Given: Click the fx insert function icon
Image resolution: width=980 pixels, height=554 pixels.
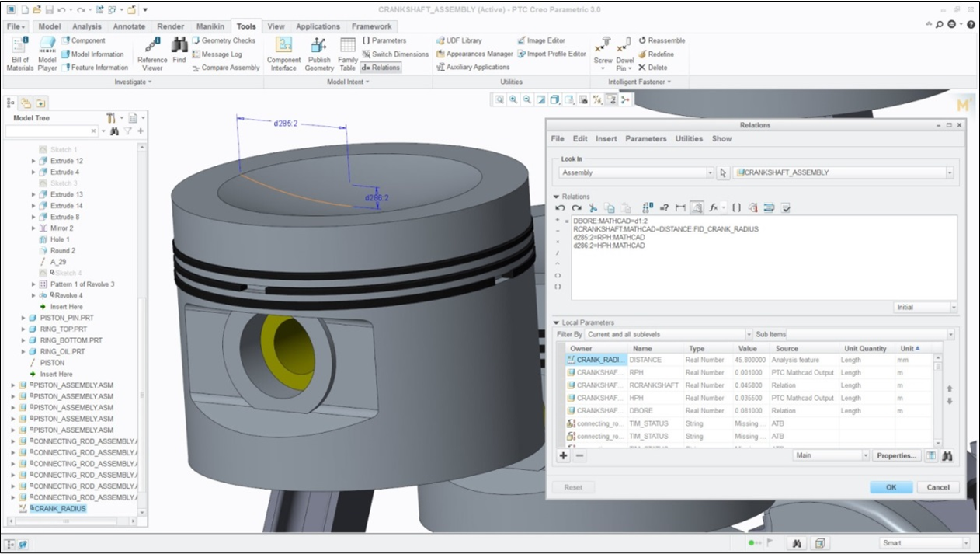Looking at the screenshot, I should 714,207.
